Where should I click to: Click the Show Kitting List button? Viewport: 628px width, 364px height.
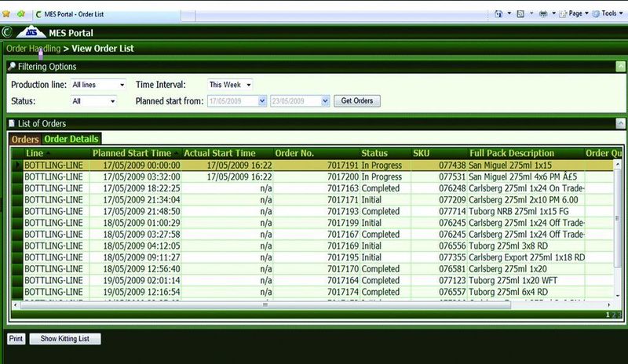[65, 339]
